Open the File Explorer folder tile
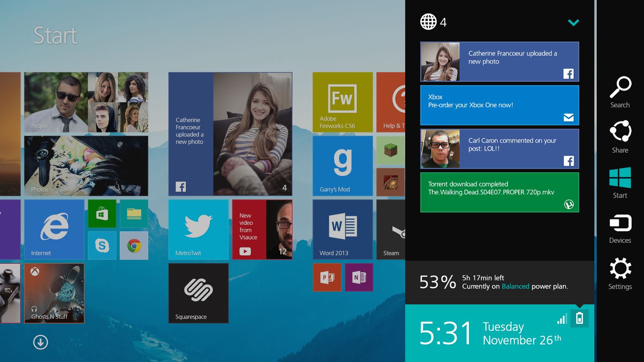Viewport: 644px width, 362px height. (134, 214)
